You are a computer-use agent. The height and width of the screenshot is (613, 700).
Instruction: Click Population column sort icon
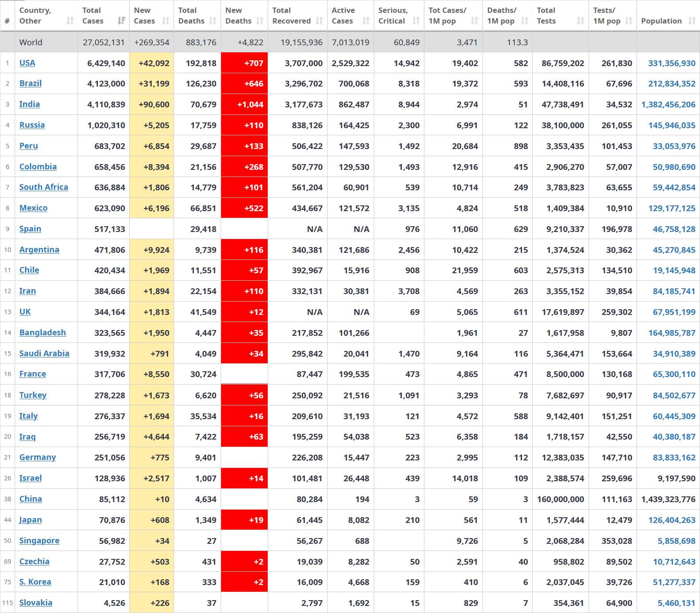[692, 21]
